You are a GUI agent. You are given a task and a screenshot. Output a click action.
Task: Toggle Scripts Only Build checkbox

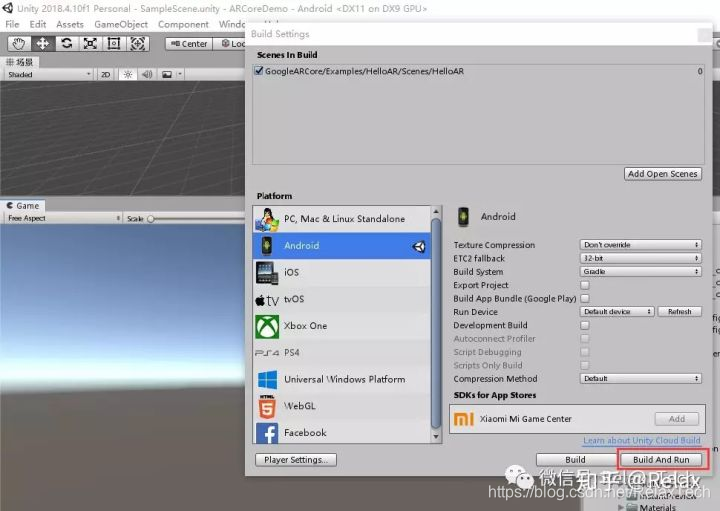point(585,365)
